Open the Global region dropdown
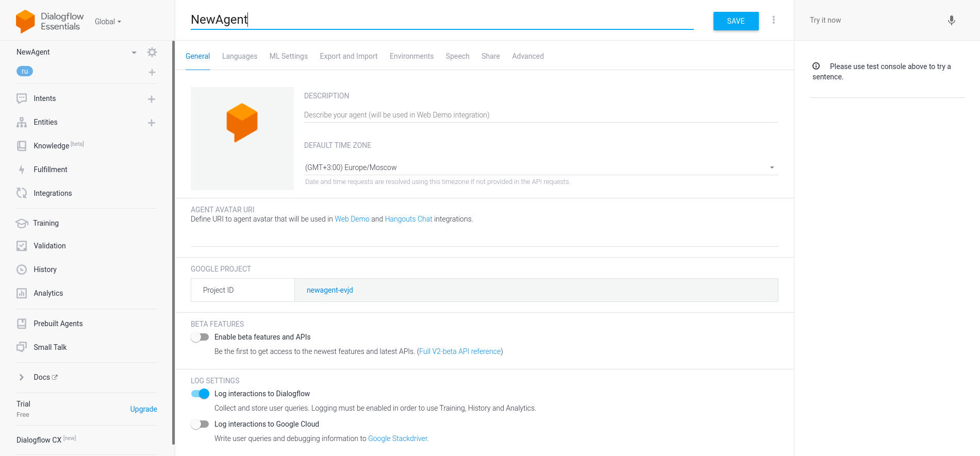The width and height of the screenshot is (980, 456). click(x=108, y=22)
